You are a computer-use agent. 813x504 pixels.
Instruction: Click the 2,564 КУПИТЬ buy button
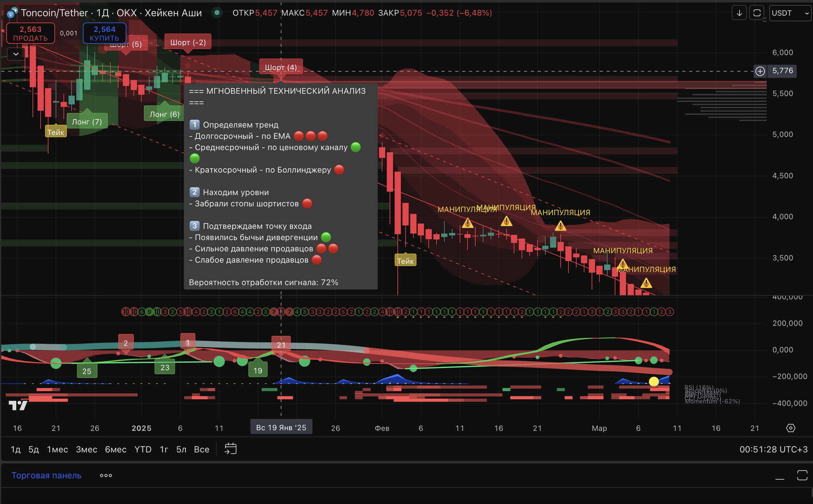pyautogui.click(x=104, y=33)
